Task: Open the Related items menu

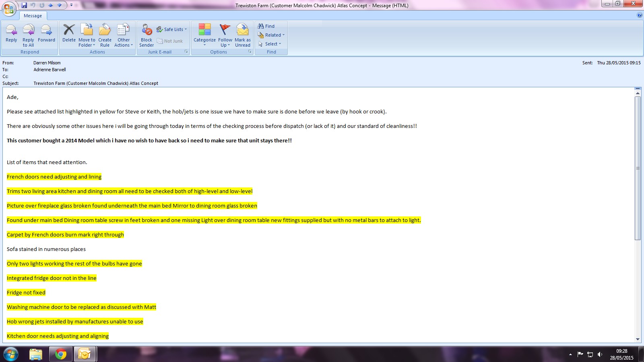Action: (x=271, y=35)
